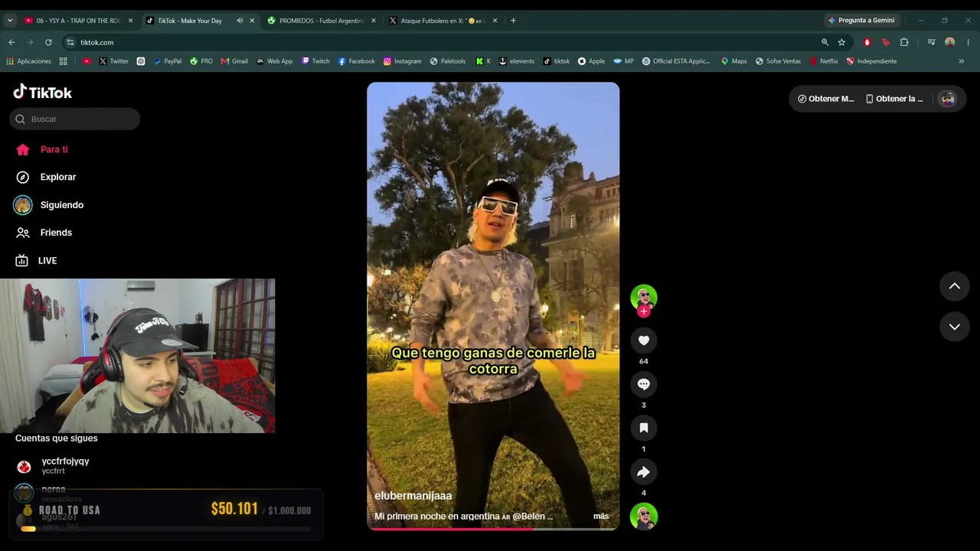Image resolution: width=980 pixels, height=551 pixels.
Task: Open the media control icon in toolbar
Action: coord(931,42)
